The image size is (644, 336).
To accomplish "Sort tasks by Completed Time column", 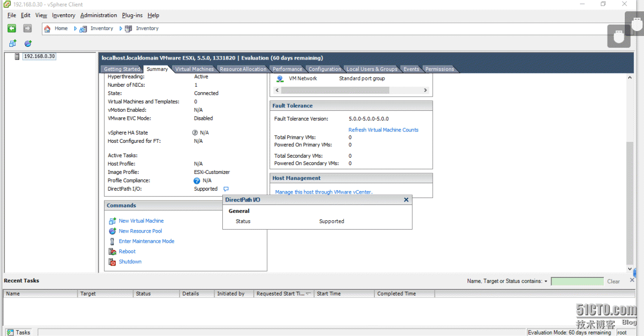I will [404, 294].
